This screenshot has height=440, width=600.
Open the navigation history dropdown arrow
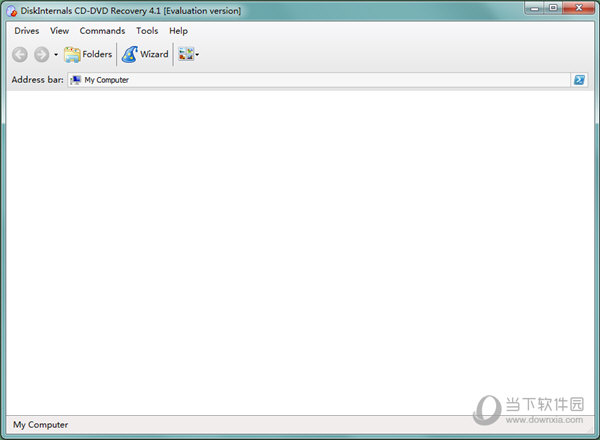[56, 55]
